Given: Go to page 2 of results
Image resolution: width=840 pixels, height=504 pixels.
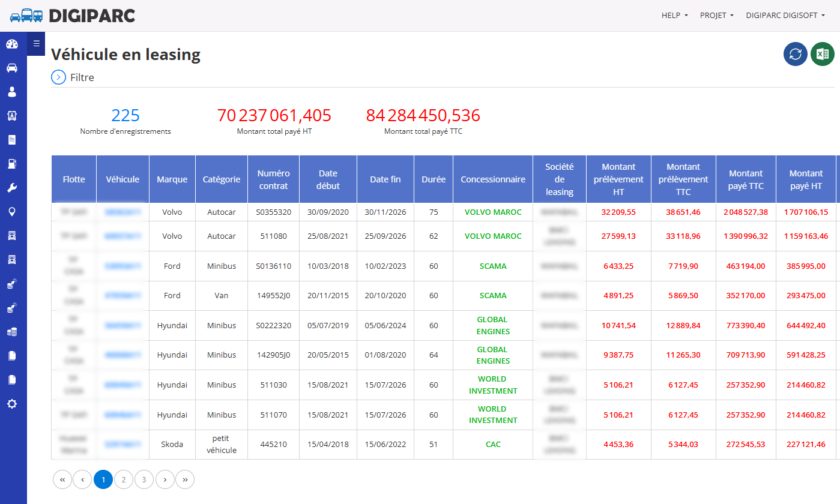Looking at the screenshot, I should click(124, 479).
